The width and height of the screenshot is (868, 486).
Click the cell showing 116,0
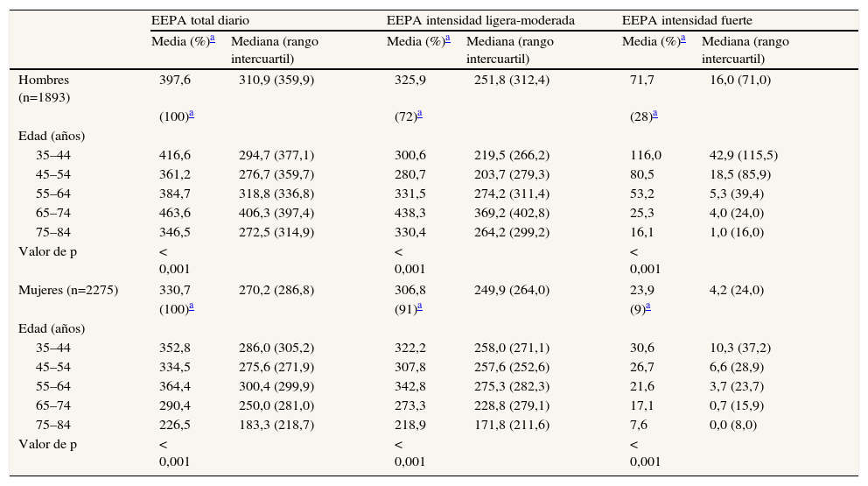click(x=646, y=155)
